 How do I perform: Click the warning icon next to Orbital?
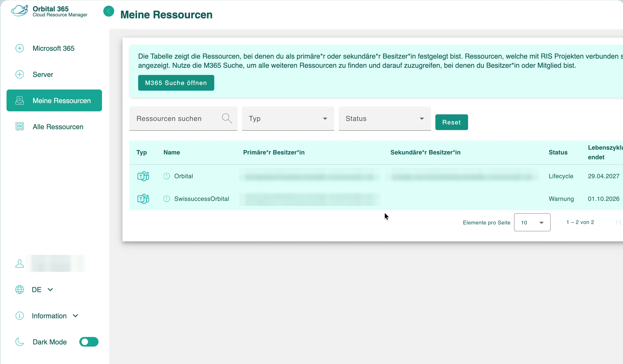point(167,176)
